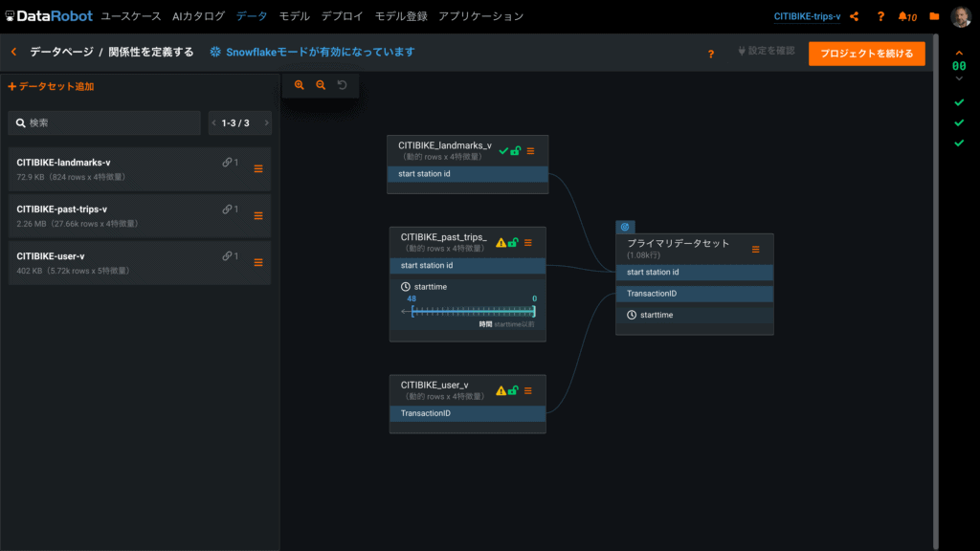
Task: Click lock icon on CITIBIKE_past_trips_ node
Action: (x=513, y=242)
